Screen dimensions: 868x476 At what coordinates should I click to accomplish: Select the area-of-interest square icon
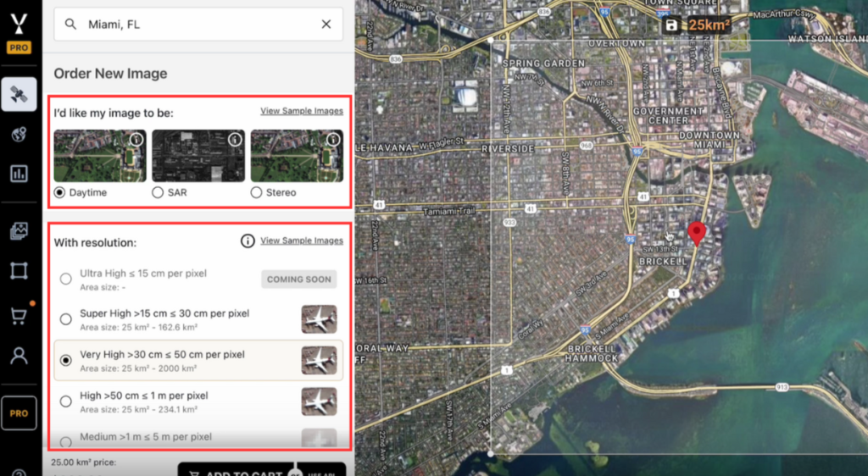[x=19, y=271]
